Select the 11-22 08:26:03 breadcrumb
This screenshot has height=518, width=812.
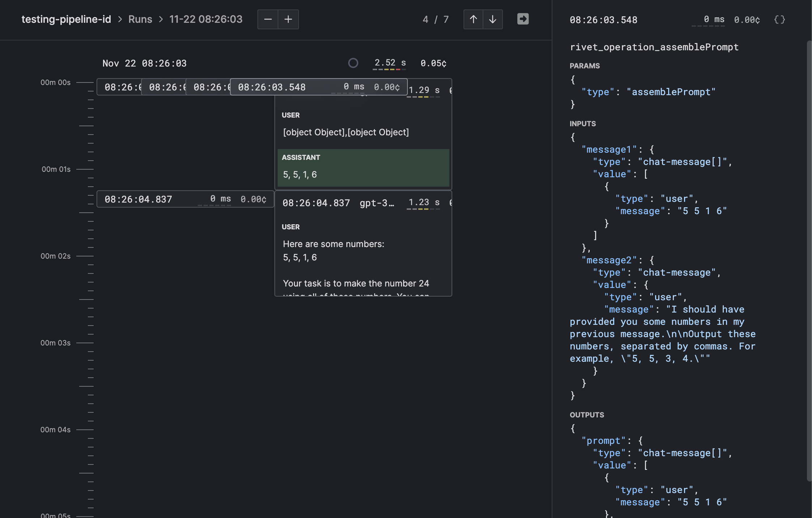click(206, 19)
